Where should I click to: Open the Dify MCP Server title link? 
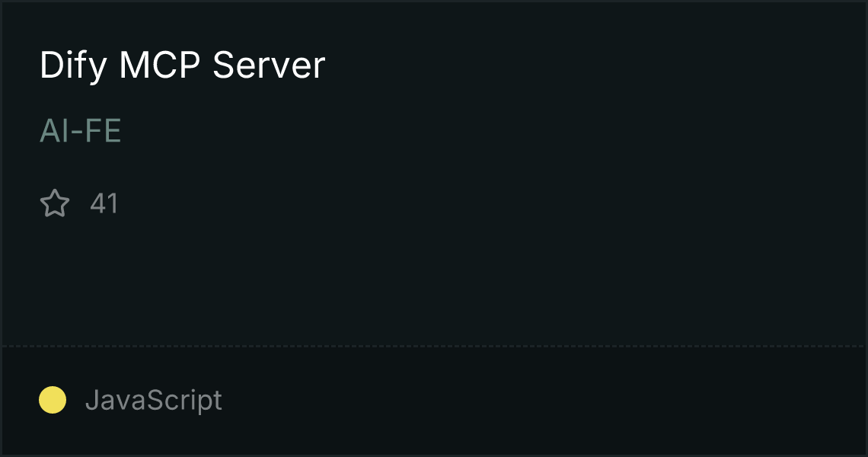(183, 66)
